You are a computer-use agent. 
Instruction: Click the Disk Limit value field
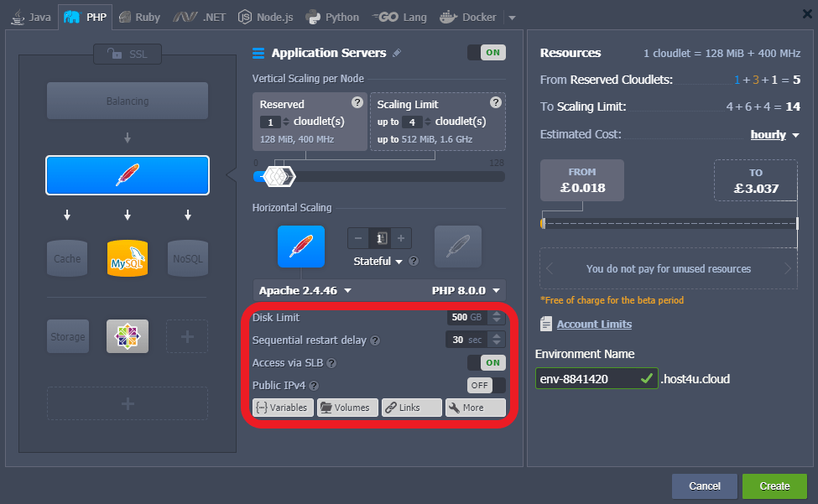466,317
